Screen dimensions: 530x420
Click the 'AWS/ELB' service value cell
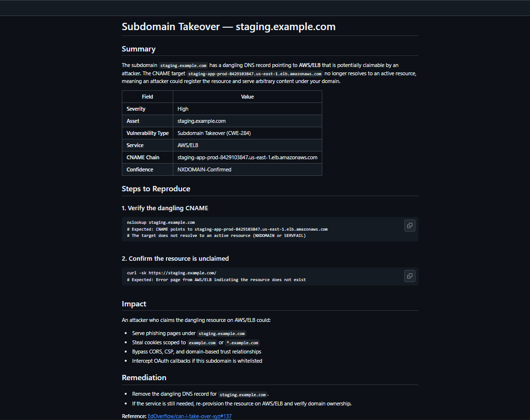point(248,145)
